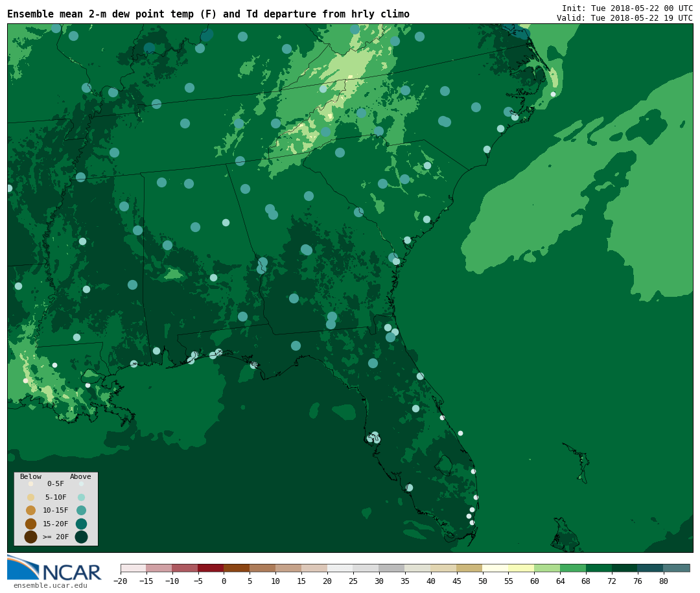700x593 pixels.
Task: Click the dark brown '>= 20F' below circle
Action: 31,537
